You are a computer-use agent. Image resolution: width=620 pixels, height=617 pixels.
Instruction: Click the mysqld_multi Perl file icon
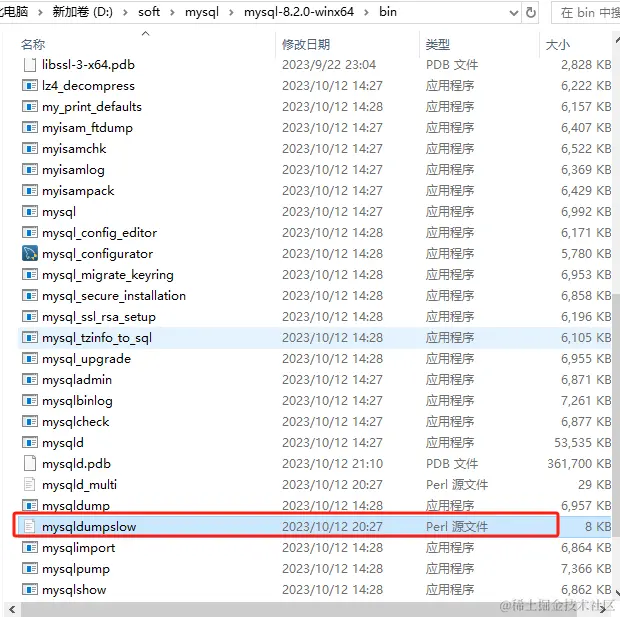pyautogui.click(x=30, y=484)
